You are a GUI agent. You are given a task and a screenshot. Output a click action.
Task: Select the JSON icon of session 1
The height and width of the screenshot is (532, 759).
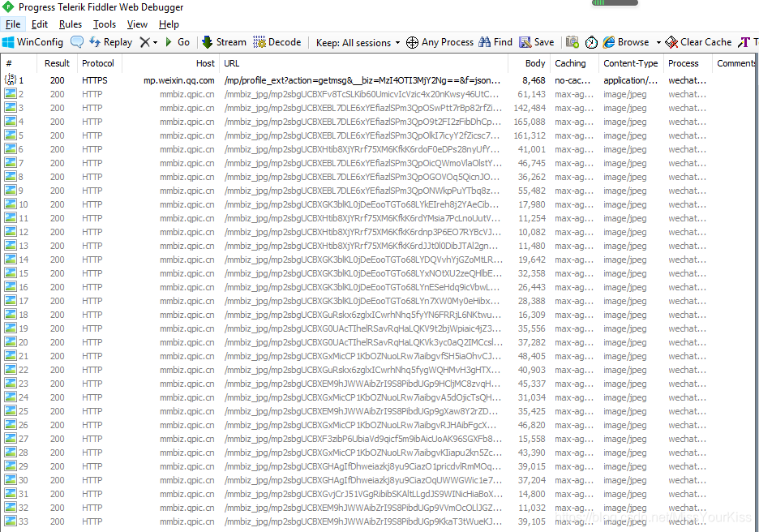11,79
